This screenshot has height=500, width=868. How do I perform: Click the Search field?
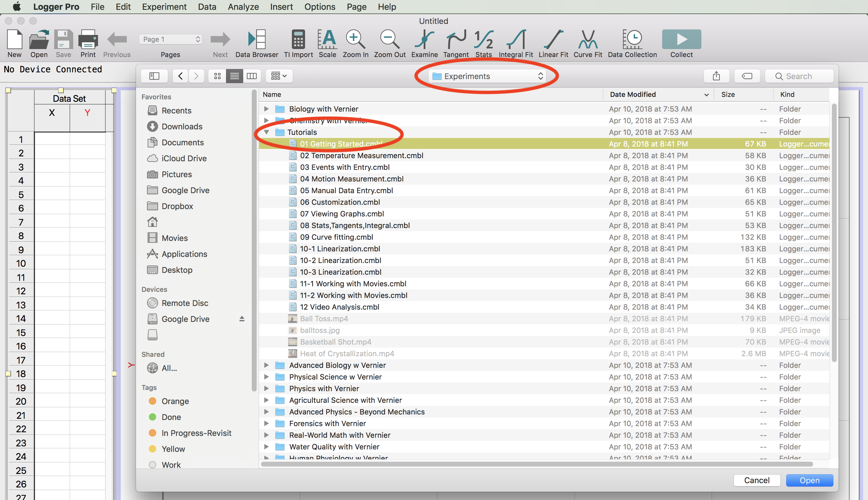point(799,76)
